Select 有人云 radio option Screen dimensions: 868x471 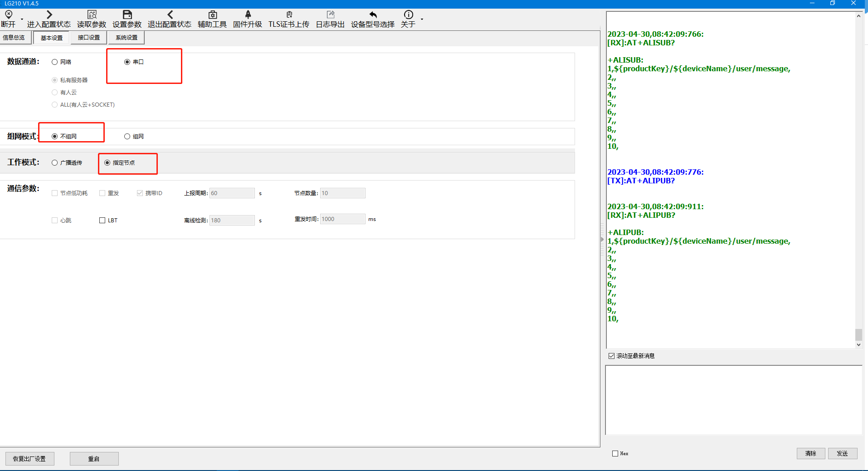pyautogui.click(x=55, y=92)
